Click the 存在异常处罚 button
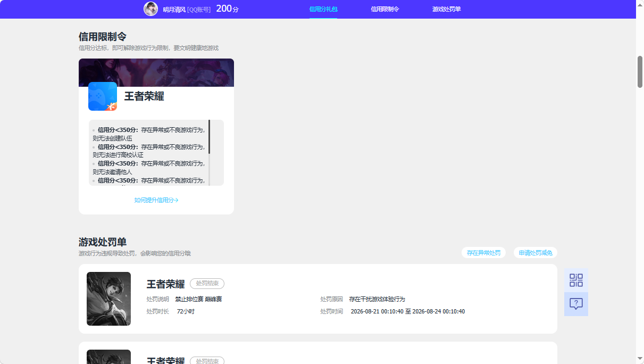 pyautogui.click(x=483, y=253)
